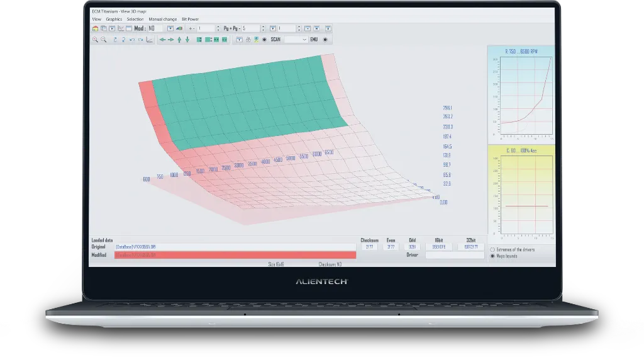Select the Extremes of the drivers option
Screen dimensions: 644x357
(x=492, y=250)
